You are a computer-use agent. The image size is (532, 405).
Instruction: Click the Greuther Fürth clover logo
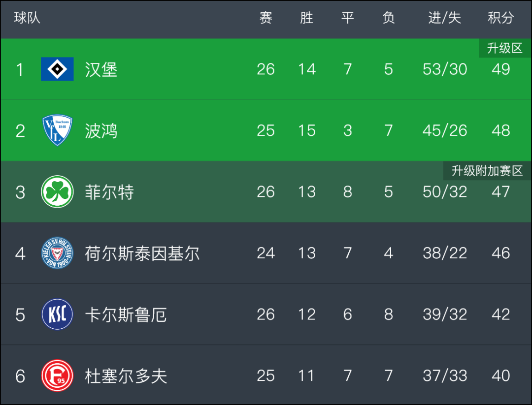click(x=57, y=191)
